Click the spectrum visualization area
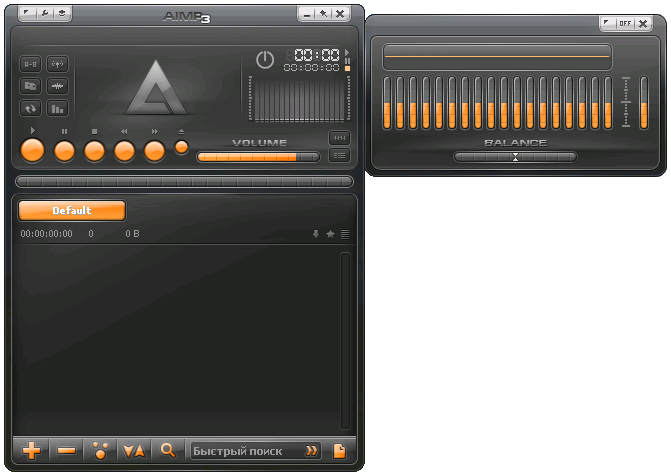 pos(300,99)
